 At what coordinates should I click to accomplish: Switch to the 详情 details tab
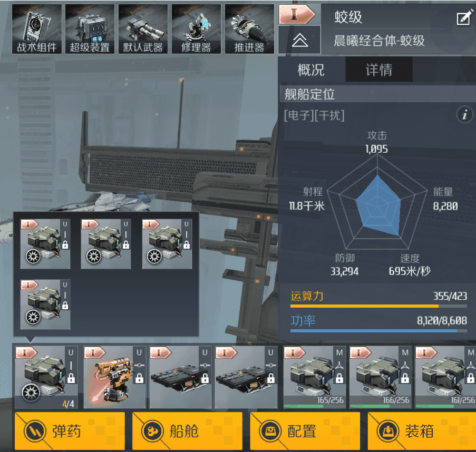click(379, 70)
